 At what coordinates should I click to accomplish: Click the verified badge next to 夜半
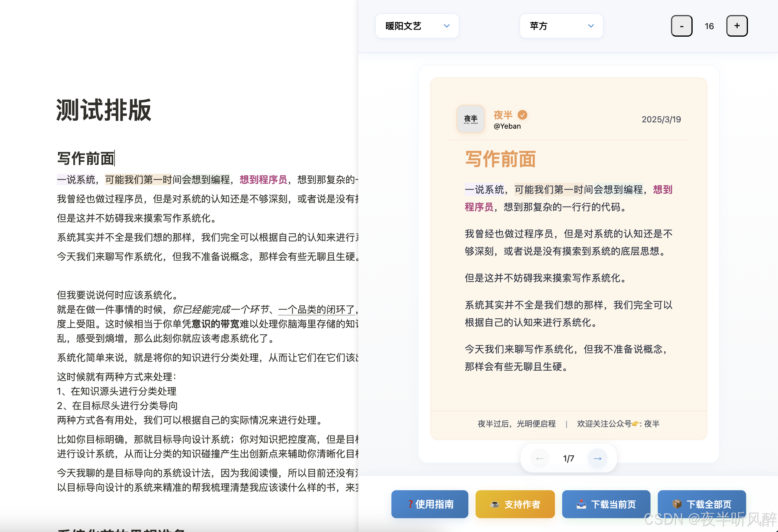pyautogui.click(x=522, y=115)
